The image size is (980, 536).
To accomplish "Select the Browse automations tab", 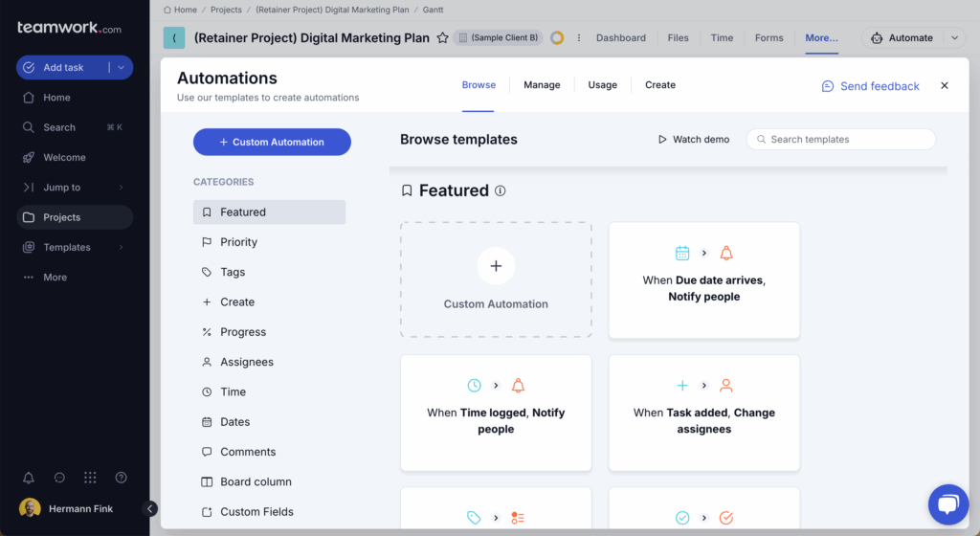I will [x=479, y=85].
